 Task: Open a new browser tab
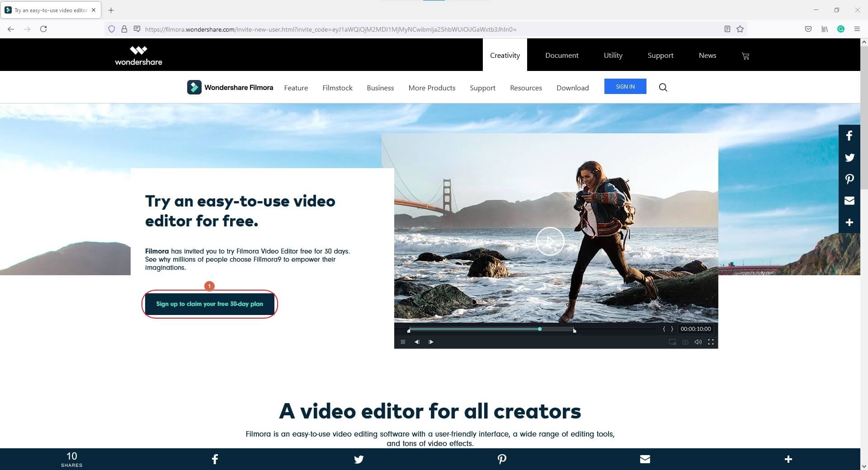[111, 10]
